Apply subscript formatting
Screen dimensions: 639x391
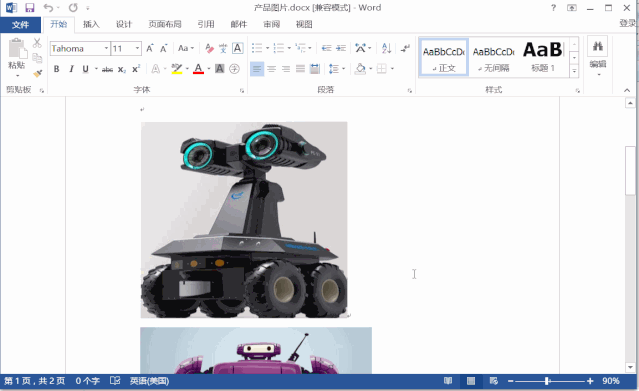(122, 69)
